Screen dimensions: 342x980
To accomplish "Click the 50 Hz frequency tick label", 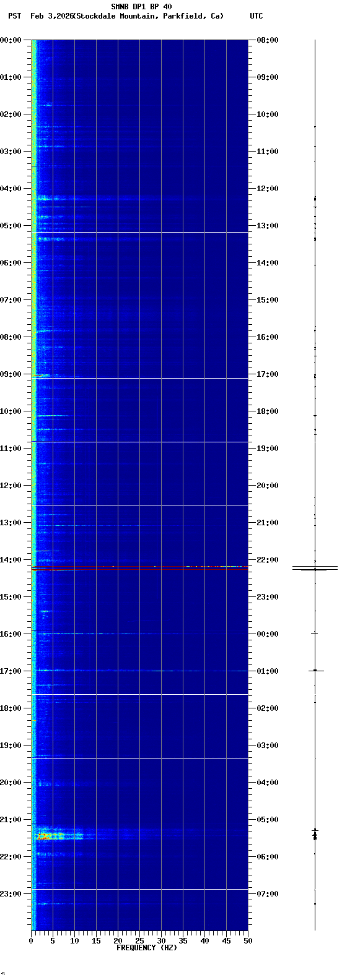I will click(248, 941).
